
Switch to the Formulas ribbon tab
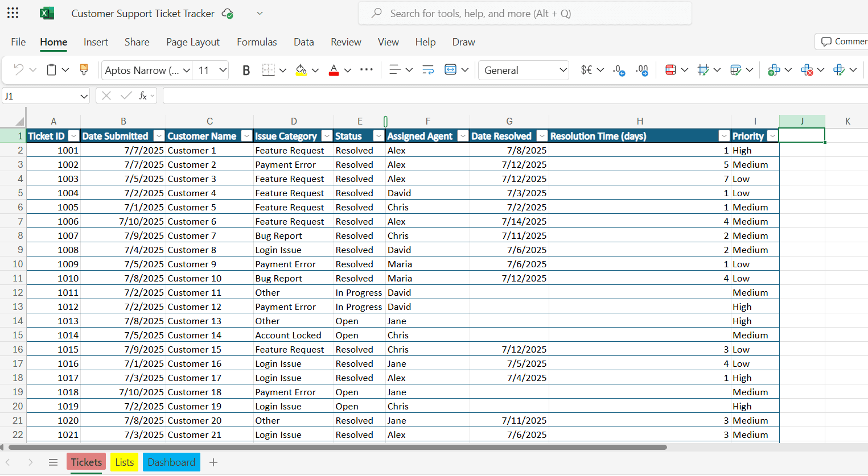(x=257, y=42)
